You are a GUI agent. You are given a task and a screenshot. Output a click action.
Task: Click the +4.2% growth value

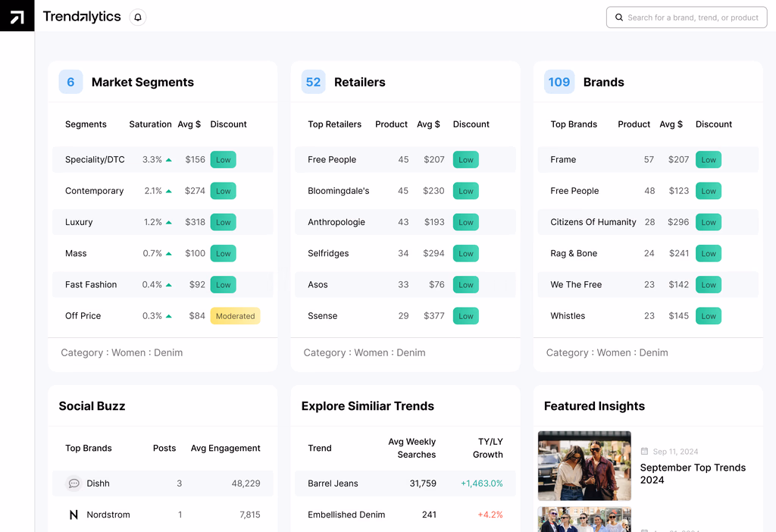tap(490, 515)
